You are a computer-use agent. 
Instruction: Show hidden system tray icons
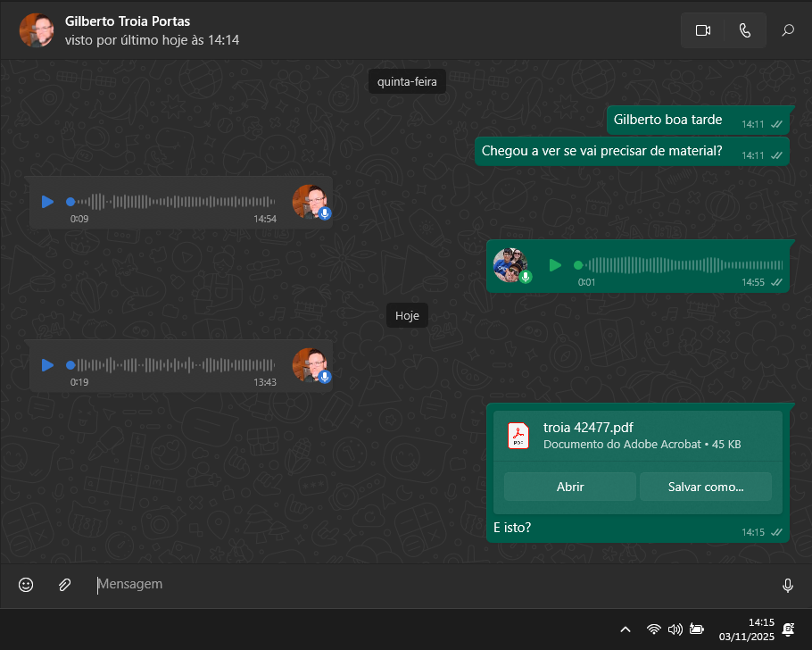(626, 629)
